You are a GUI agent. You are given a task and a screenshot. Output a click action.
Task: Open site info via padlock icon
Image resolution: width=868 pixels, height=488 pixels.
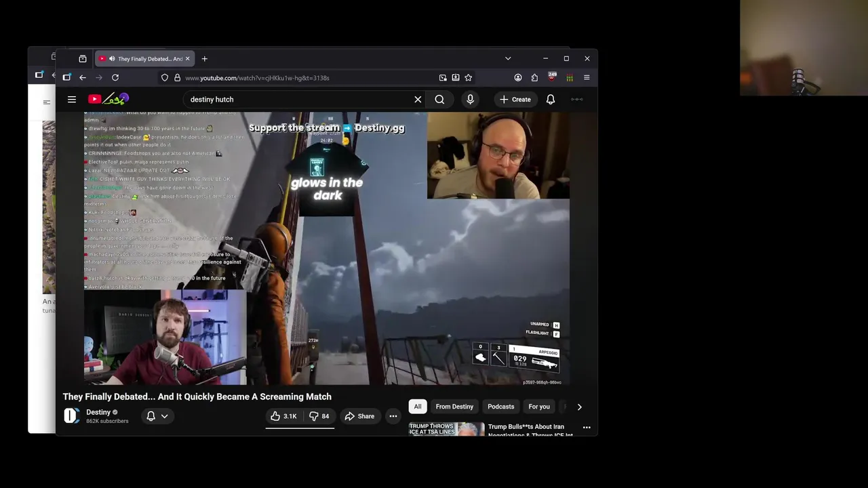coord(177,78)
